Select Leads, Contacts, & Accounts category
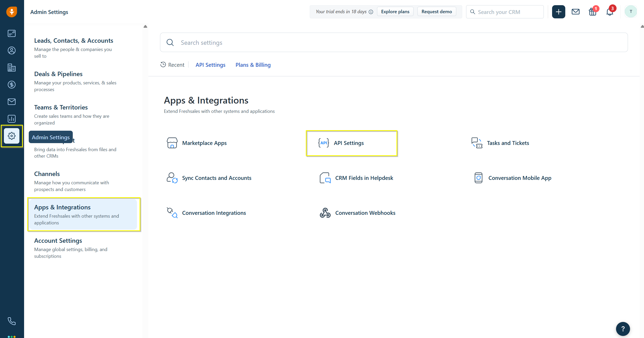This screenshot has height=338, width=644. 83,48
